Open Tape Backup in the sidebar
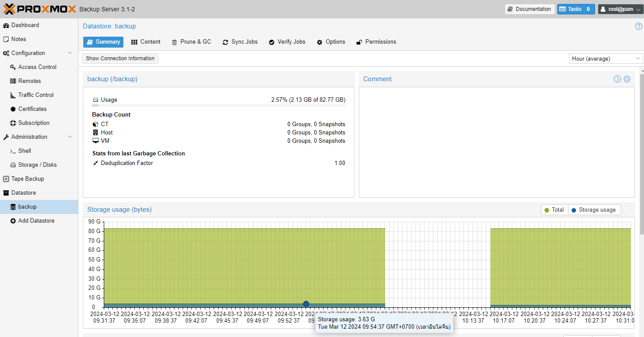This screenshot has width=644, height=337. tap(27, 179)
